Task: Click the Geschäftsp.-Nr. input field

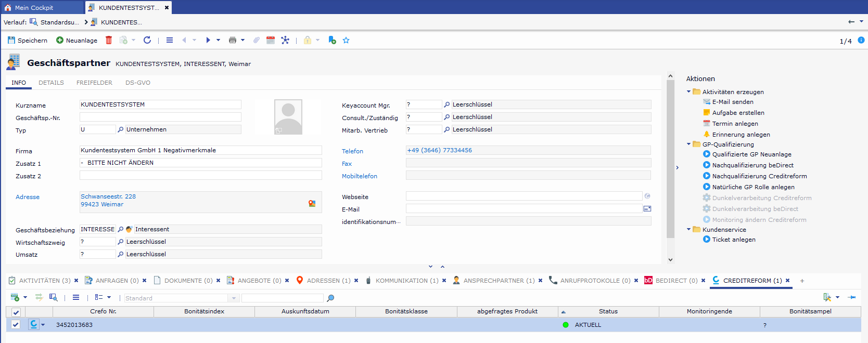Action: click(160, 117)
